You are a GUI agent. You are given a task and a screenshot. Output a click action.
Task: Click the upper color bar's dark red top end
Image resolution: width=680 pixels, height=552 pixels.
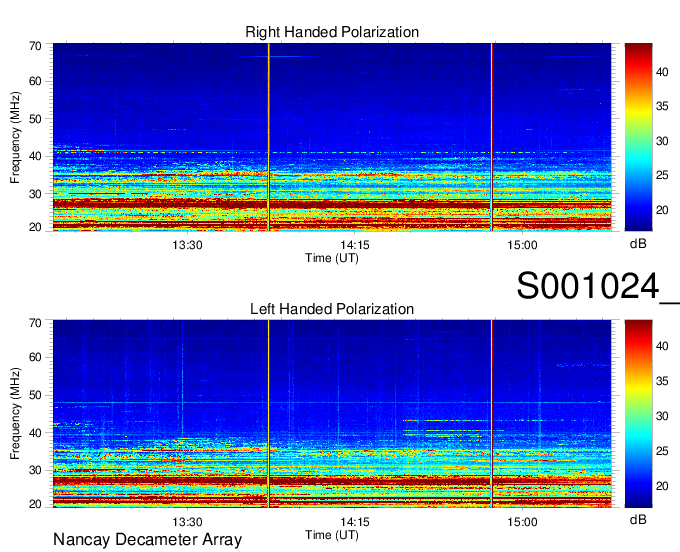[x=638, y=47]
